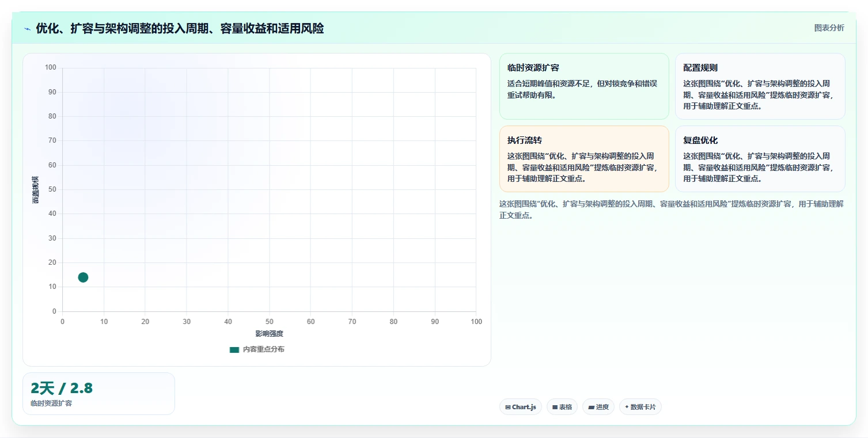The width and height of the screenshot is (868, 438).
Task: Click the 影响强度 x-axis title
Action: pos(270,334)
